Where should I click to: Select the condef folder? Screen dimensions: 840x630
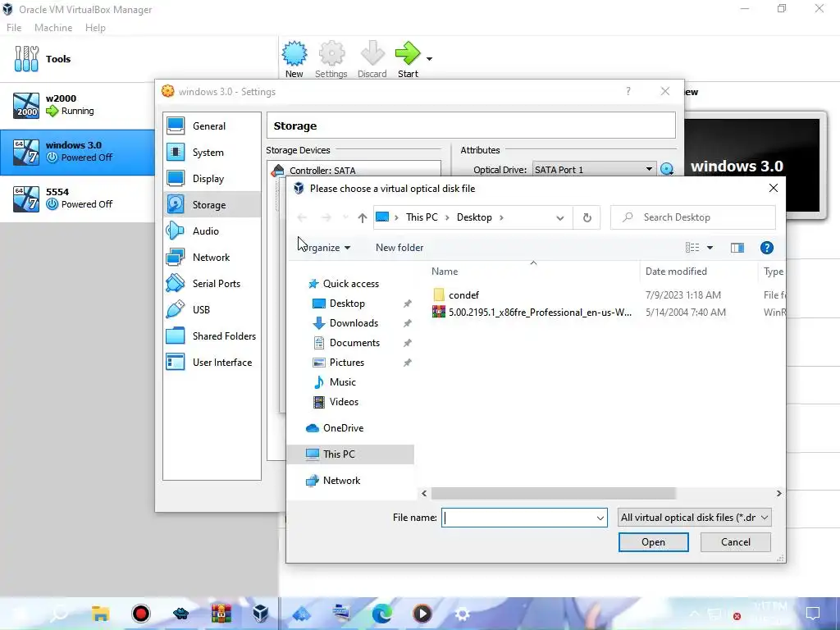[463, 295]
